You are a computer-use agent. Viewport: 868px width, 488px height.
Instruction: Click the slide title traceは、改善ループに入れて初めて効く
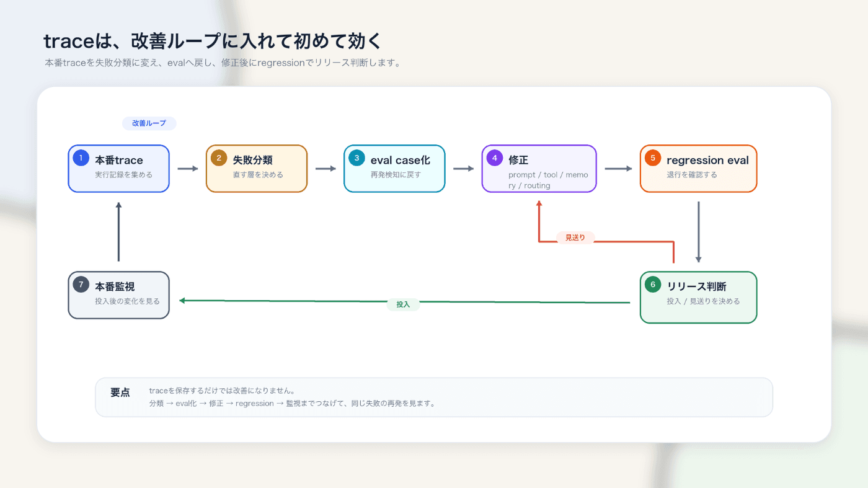tap(213, 42)
